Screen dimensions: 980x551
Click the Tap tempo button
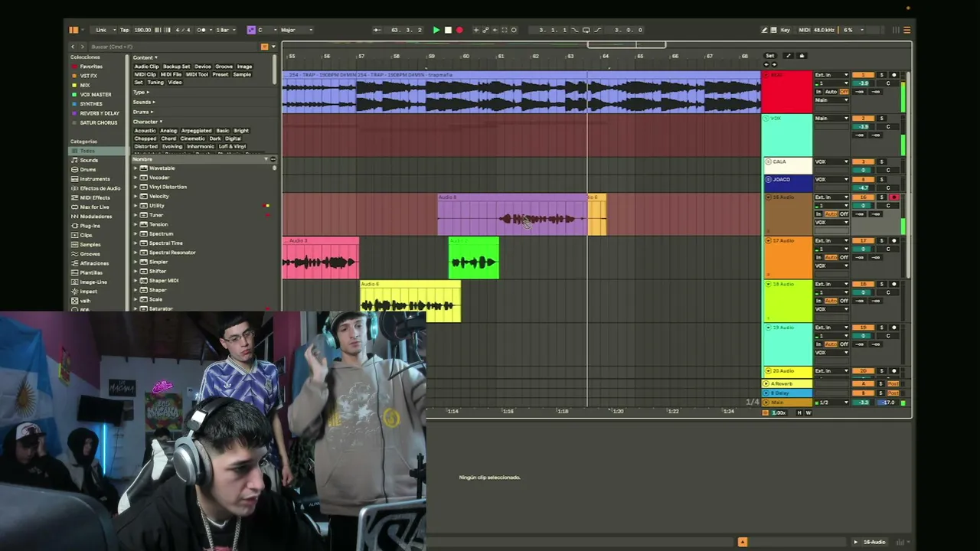125,30
